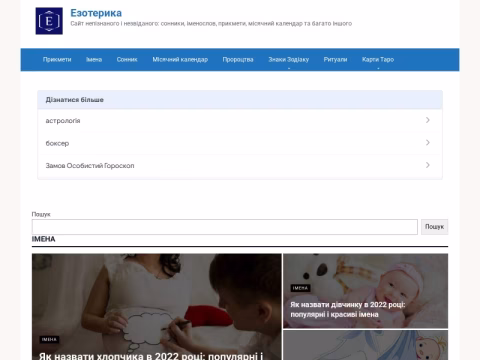Open article Як назвати хлопчика в 2022 році

tap(151, 356)
